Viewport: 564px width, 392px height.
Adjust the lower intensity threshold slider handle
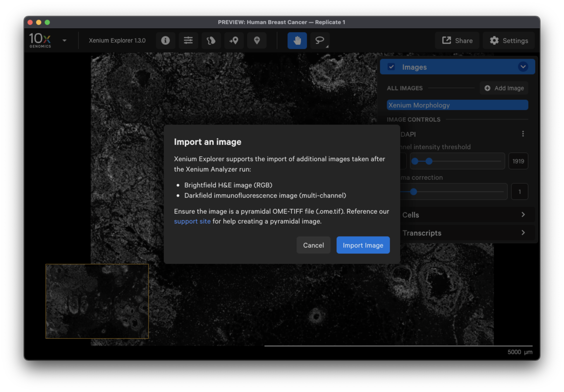point(415,161)
